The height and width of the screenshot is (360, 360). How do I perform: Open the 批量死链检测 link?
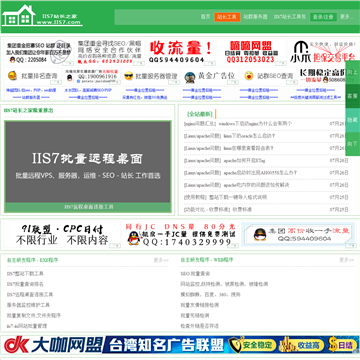pyautogui.click(x=195, y=315)
